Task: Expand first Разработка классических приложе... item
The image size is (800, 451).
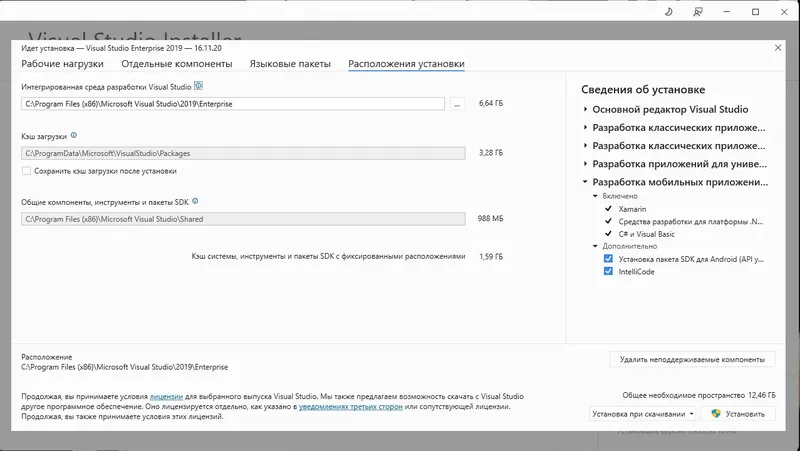Action: click(x=585, y=128)
